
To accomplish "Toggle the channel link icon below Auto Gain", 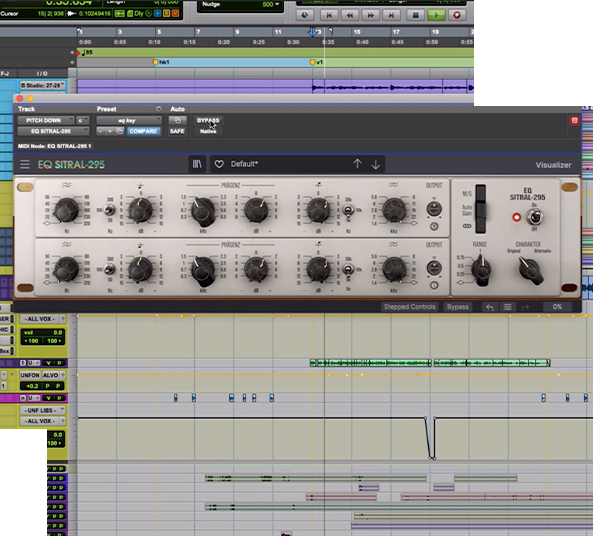I will tap(467, 226).
